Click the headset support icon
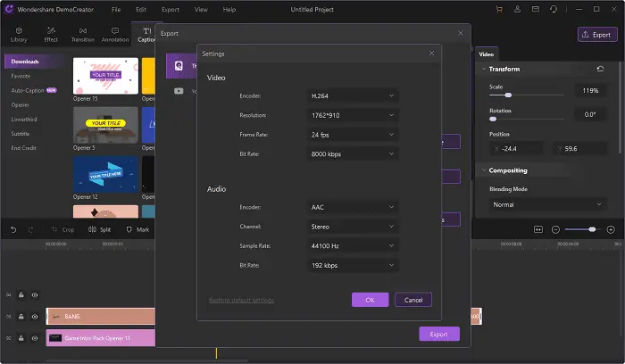625x364 pixels. pyautogui.click(x=554, y=9)
